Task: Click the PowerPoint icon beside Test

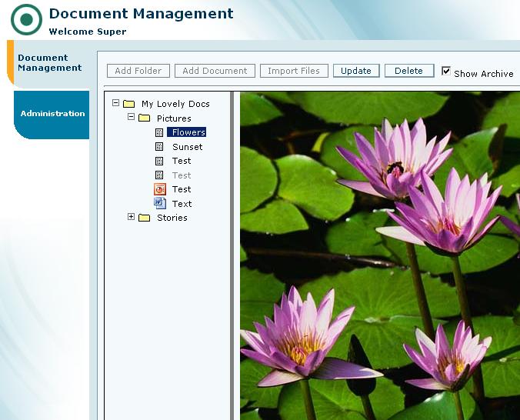Action: click(160, 189)
